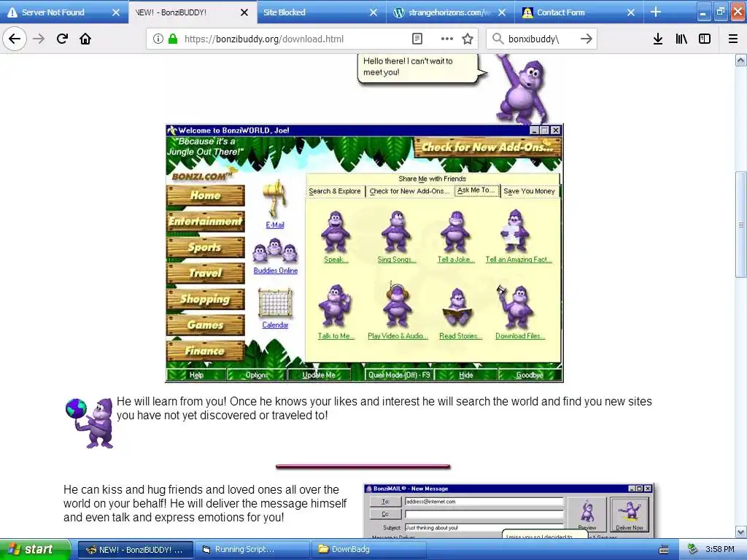Click the search bar go arrow
Viewport: 747px width, 560px height.
(x=587, y=39)
